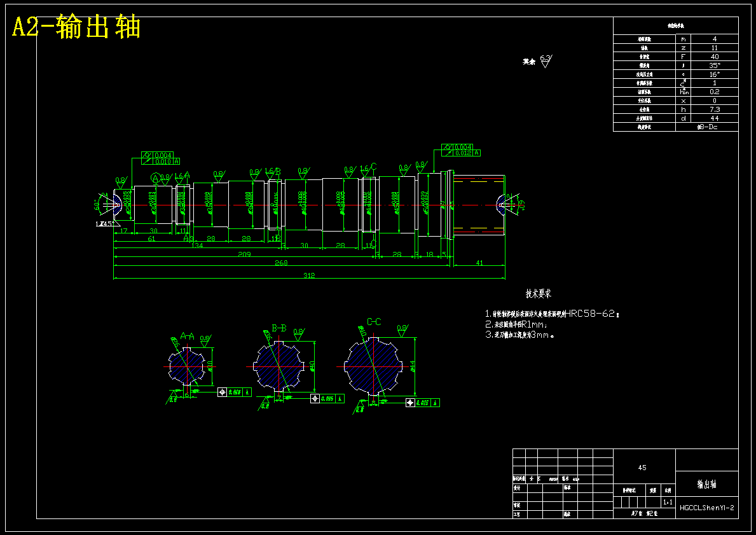Viewport: 756px width, 535px height.
Task: Click the "A-A" section view label
Action: tap(187, 336)
